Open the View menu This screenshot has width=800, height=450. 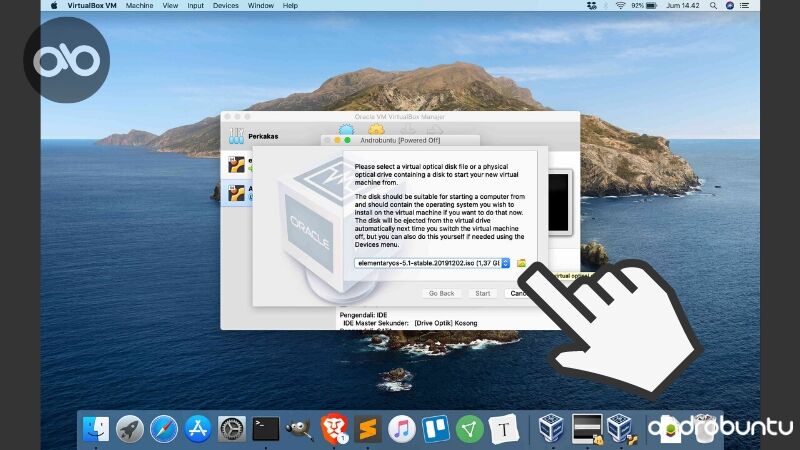point(170,6)
